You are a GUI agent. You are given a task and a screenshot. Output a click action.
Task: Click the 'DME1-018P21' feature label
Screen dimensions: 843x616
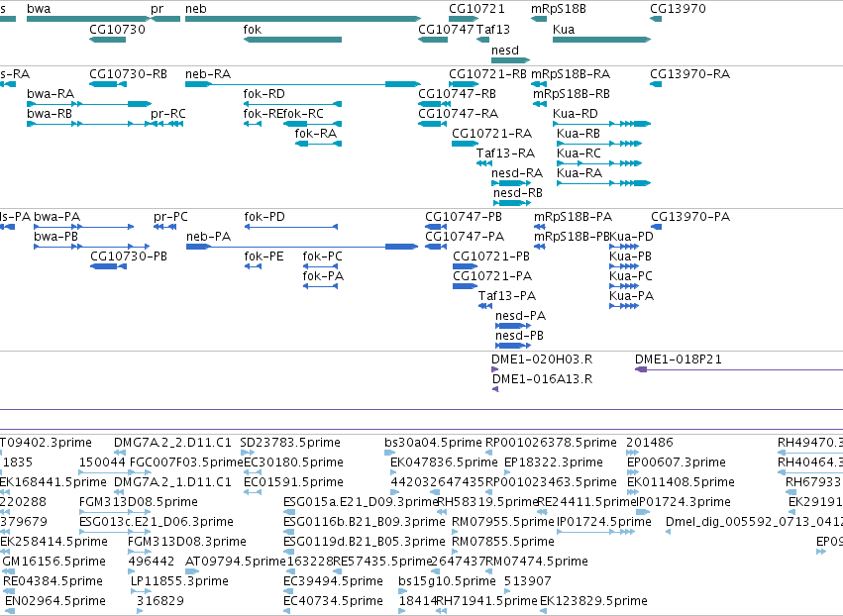(679, 359)
